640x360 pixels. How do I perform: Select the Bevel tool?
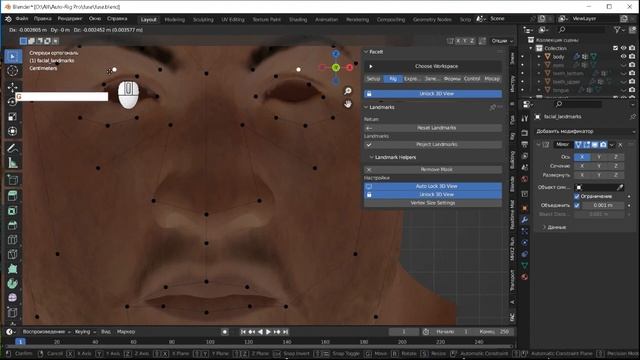pos(13,225)
